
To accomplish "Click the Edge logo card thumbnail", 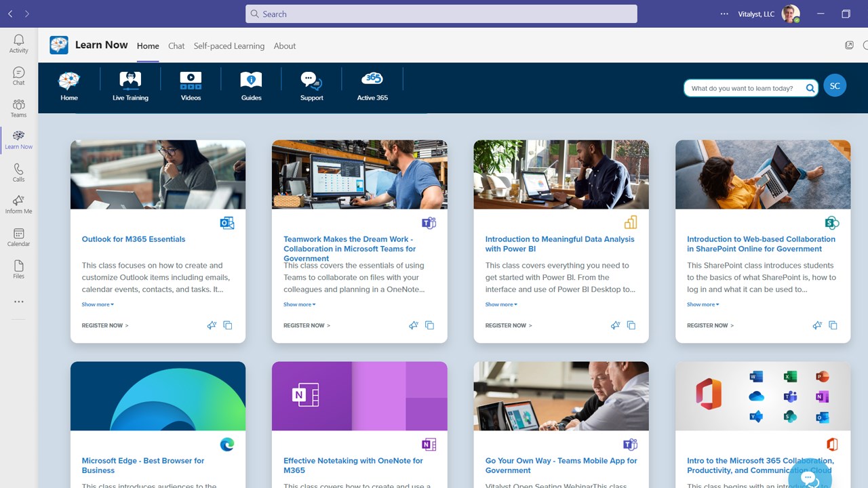I will click(158, 396).
